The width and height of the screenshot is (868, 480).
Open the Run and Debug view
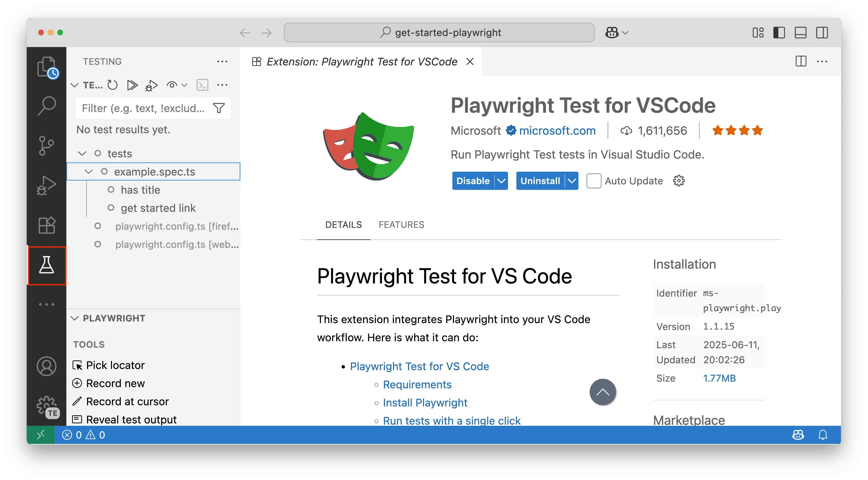47,185
